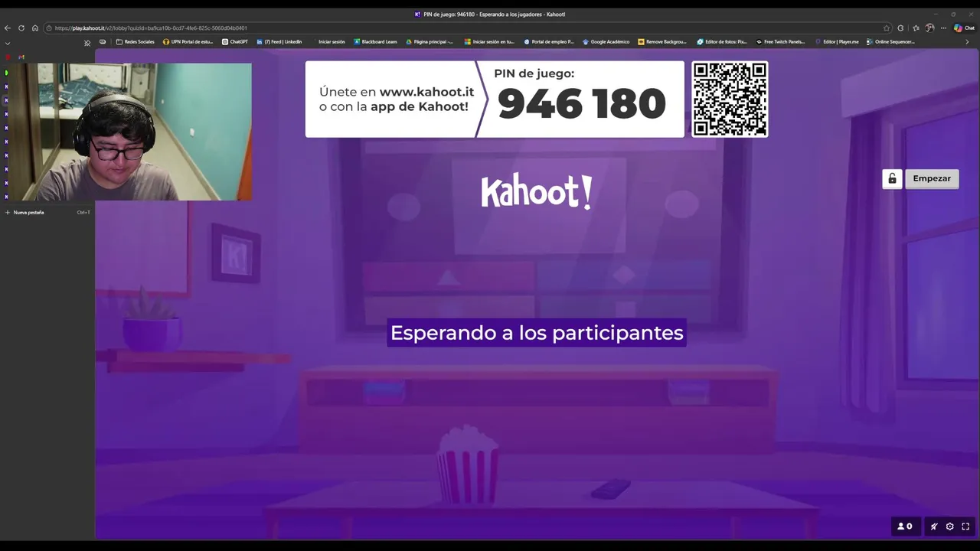
Task: Show more bookmarks overflow chevron
Action: tap(968, 42)
